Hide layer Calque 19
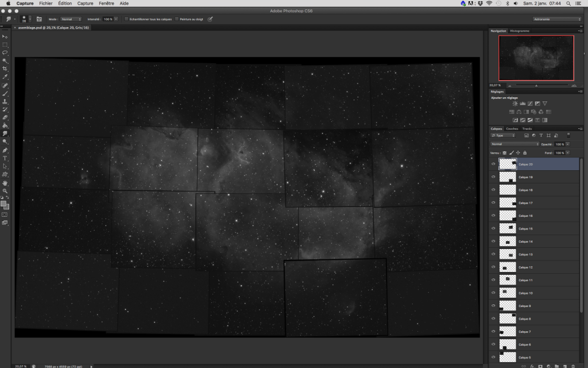This screenshot has height=368, width=588. (493, 177)
